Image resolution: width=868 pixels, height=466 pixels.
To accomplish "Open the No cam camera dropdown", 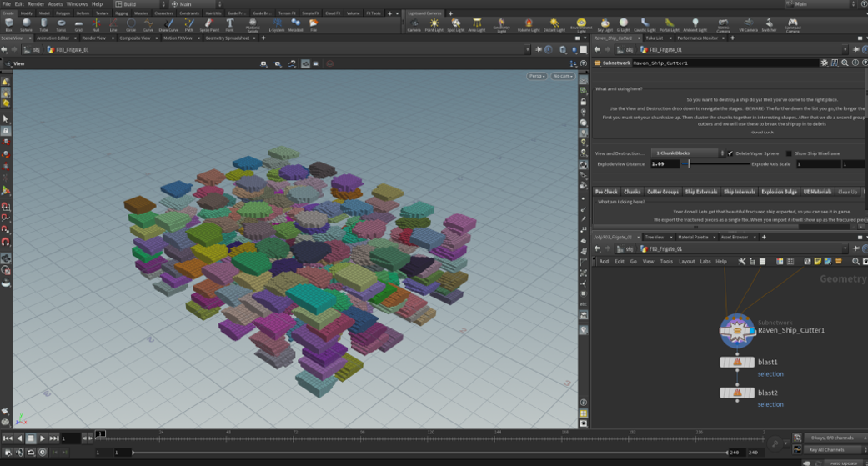I will point(563,76).
